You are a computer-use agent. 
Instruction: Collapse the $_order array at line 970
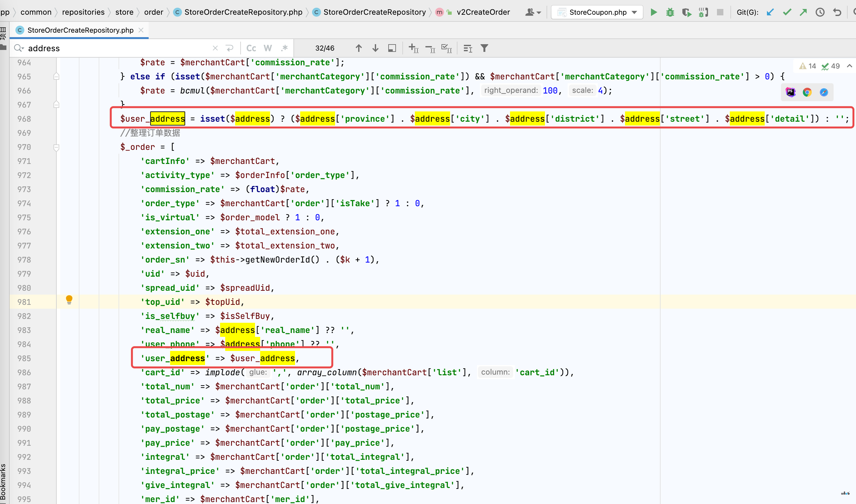tap(56, 147)
